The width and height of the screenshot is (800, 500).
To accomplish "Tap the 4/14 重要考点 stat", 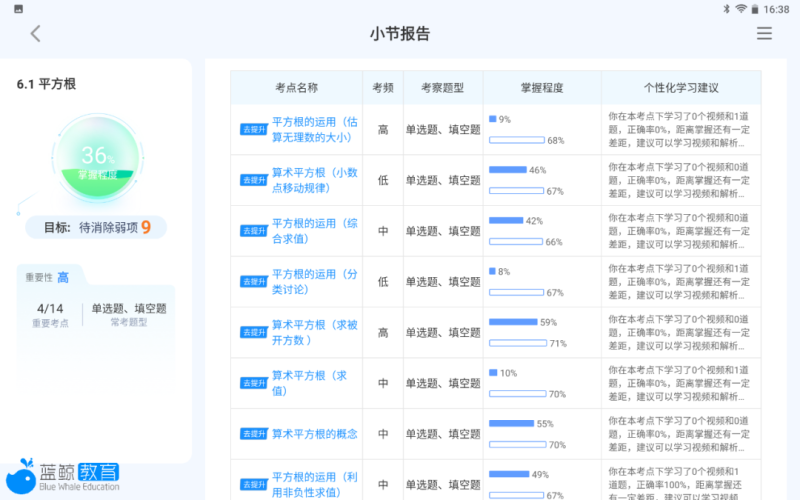I will [49, 314].
